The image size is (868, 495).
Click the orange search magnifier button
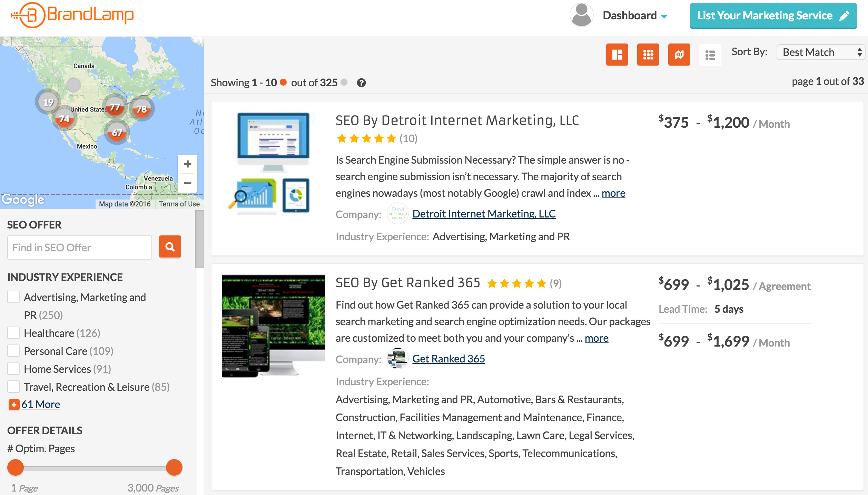point(170,247)
